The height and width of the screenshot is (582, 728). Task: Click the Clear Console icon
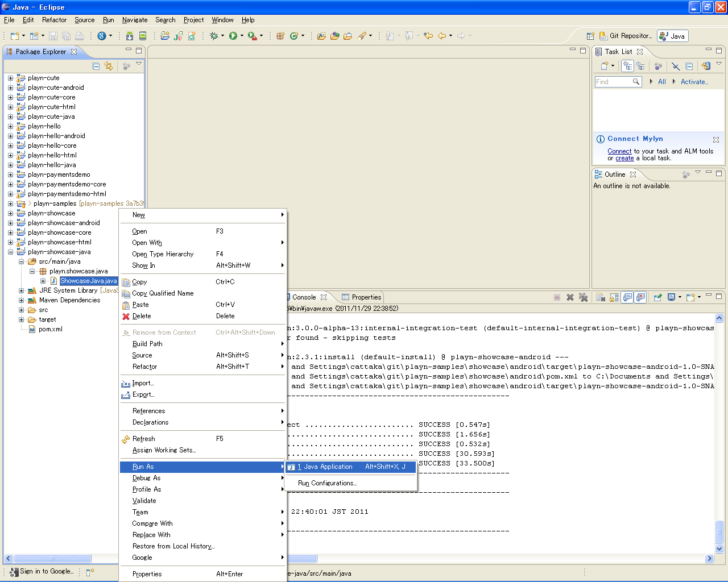[601, 297]
